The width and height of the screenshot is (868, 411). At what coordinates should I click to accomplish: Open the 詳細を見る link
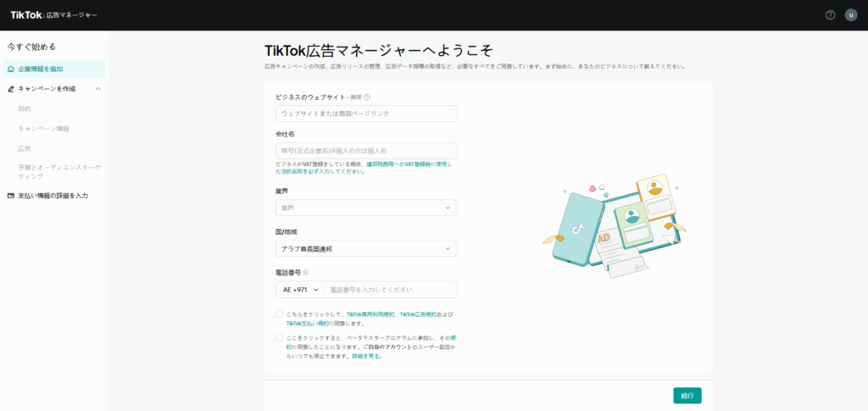(366, 356)
